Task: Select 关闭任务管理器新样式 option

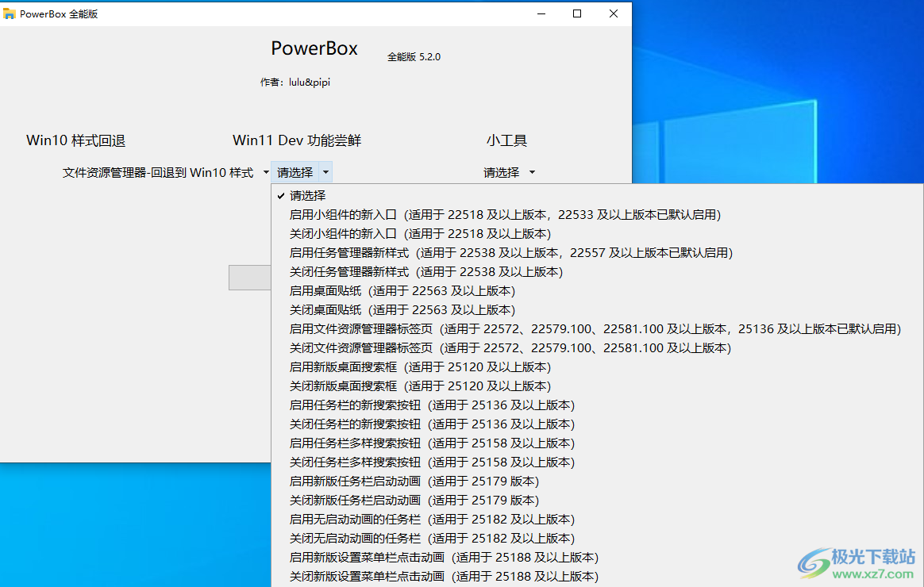Action: 598,271
